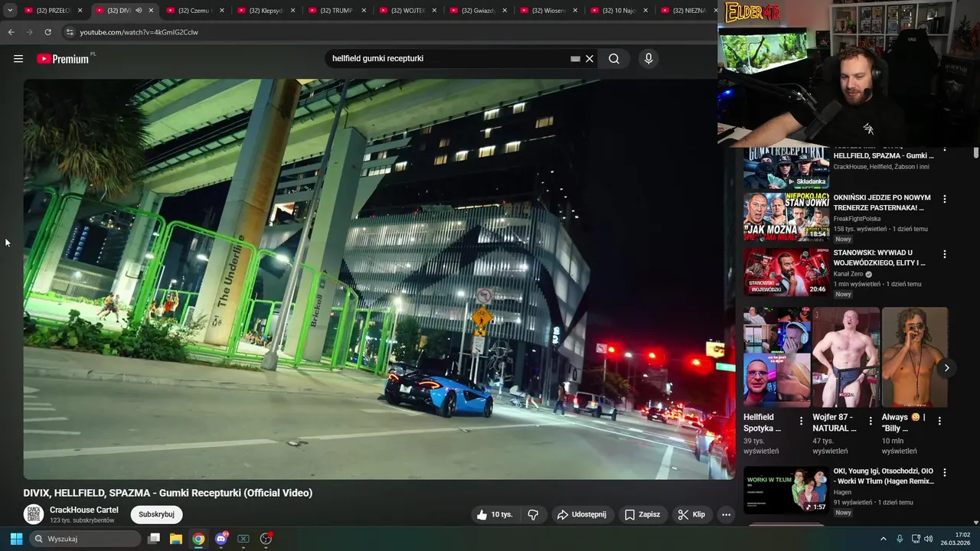
Task: View site information icon in address bar
Action: pos(69,32)
